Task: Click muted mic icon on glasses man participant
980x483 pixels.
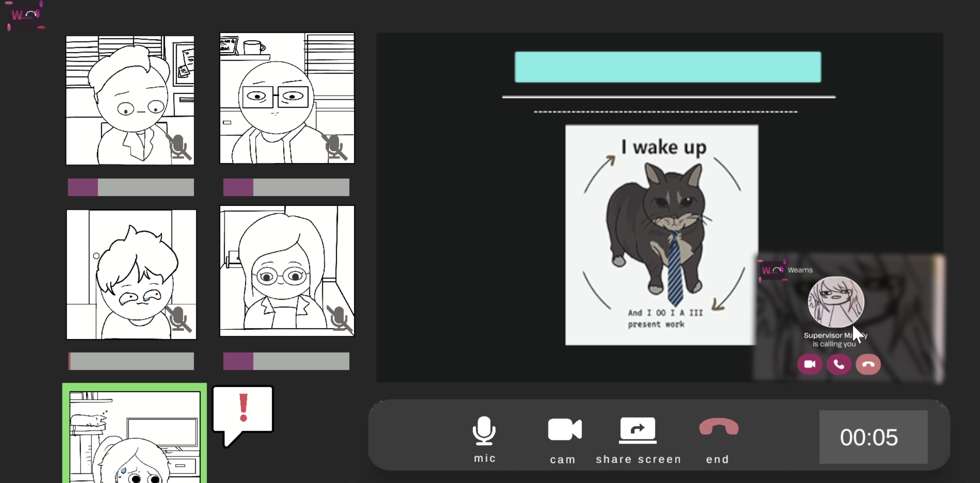Action: tap(335, 147)
